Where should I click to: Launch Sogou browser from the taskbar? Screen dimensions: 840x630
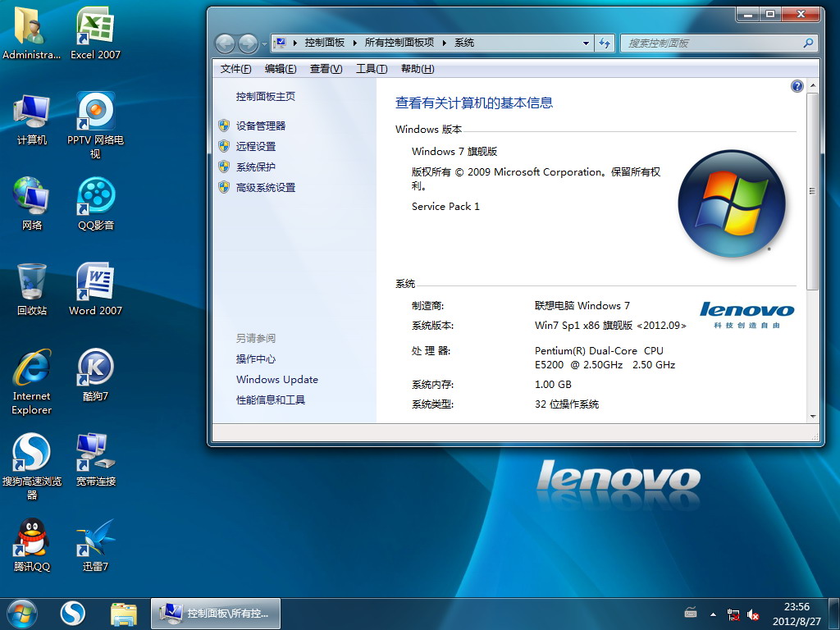(x=73, y=614)
